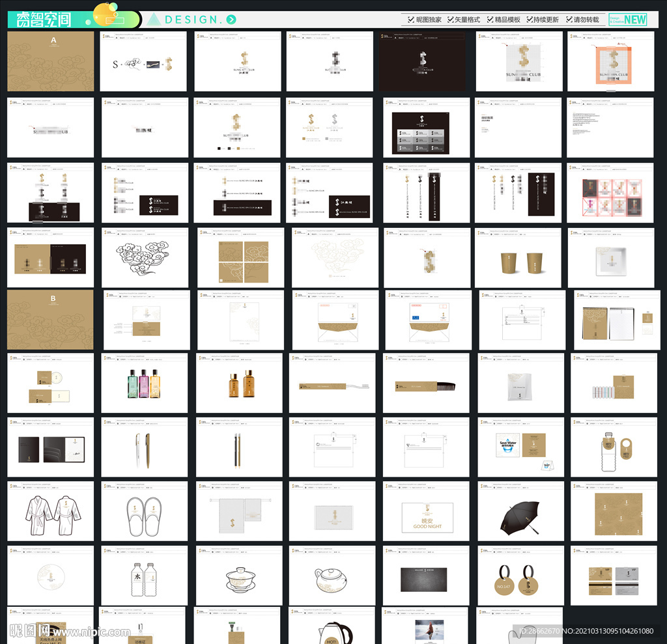This screenshot has width=667, height=644.
Task: Open the gold section A cover thumbnail
Action: pyautogui.click(x=51, y=61)
